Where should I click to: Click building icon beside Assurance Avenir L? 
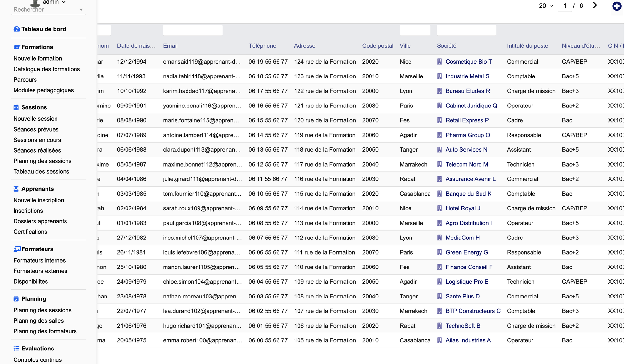(x=440, y=179)
